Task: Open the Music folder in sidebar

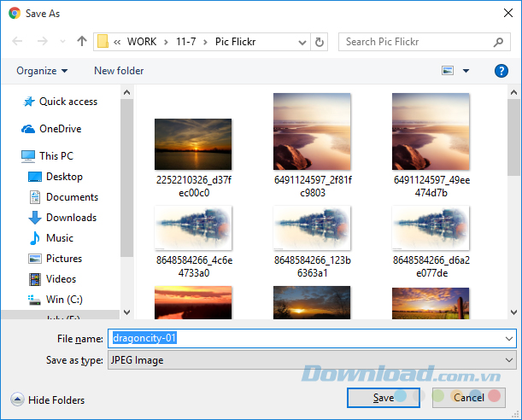Action: click(59, 238)
